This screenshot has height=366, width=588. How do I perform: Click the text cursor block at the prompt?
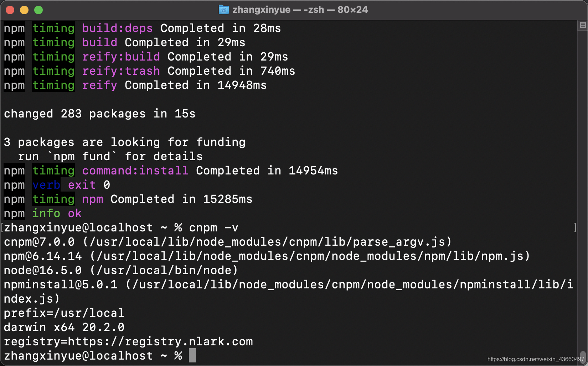(192, 355)
